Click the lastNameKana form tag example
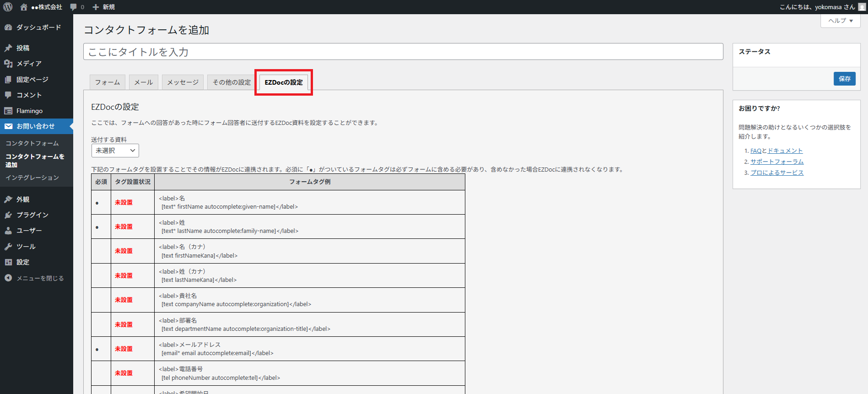Screen dimensions: 868x394 tap(198, 275)
